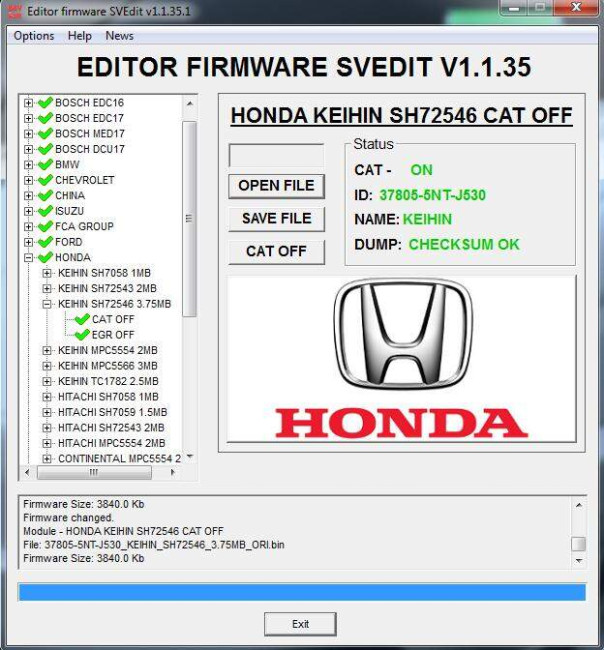The width and height of the screenshot is (604, 650).
Task: Collapse the KEIHIN SH72546 3.75MB node
Action: [47, 304]
